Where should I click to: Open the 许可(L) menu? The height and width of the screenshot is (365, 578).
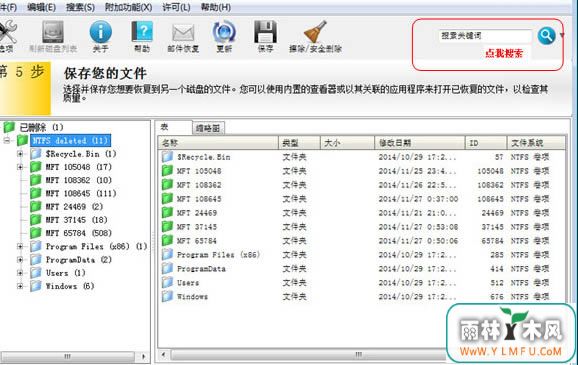pyautogui.click(x=176, y=7)
